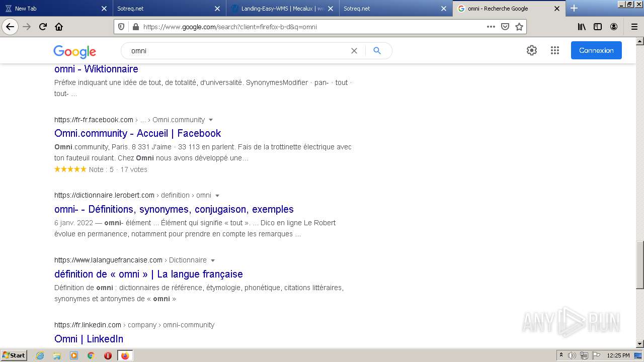Show hidden tray icons arrow
Screen dimensions: 644x362
(561, 355)
